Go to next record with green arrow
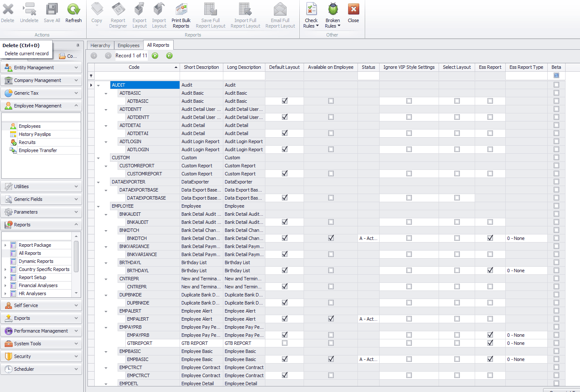580x392 pixels. point(155,56)
